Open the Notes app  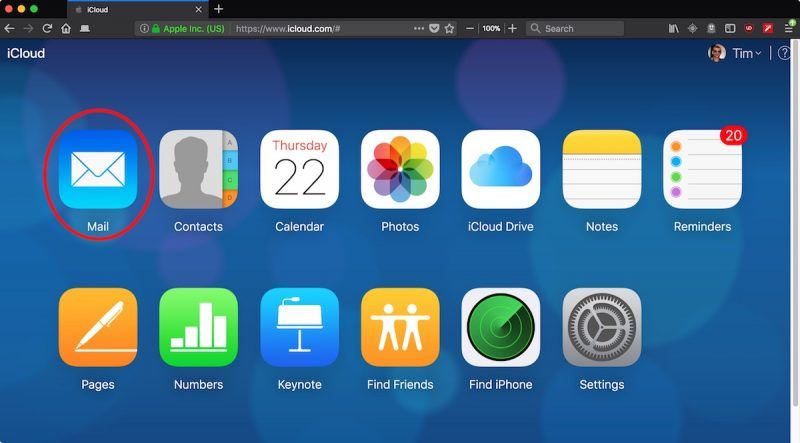[x=601, y=169]
